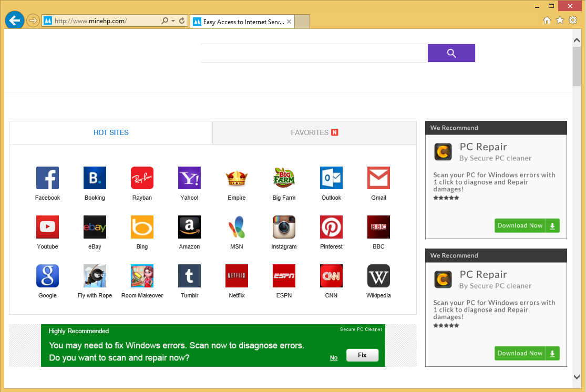This screenshot has height=392, width=586.
Task: Open the Room Makeover game icon
Action: coord(142,276)
